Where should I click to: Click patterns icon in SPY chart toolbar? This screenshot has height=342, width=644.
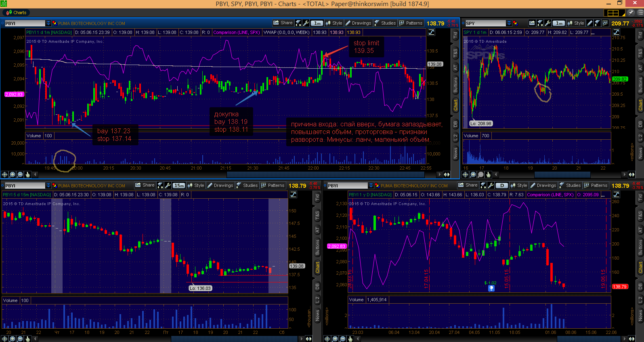point(605,23)
